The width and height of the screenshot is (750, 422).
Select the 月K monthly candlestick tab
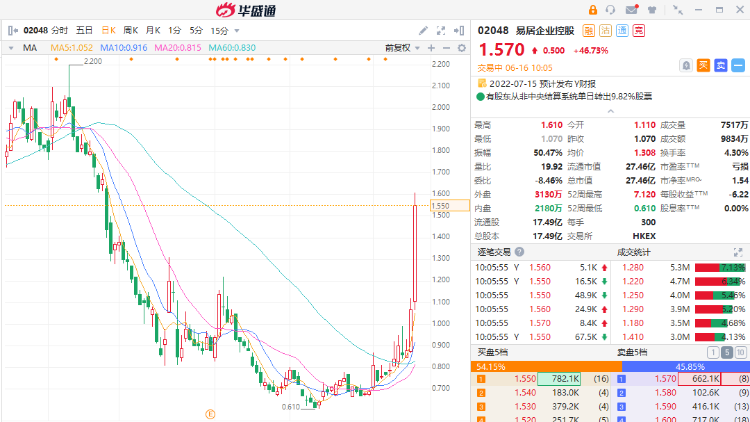coord(153,31)
